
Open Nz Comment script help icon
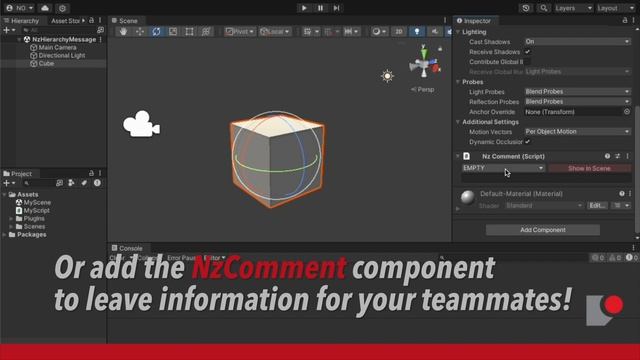tap(607, 156)
